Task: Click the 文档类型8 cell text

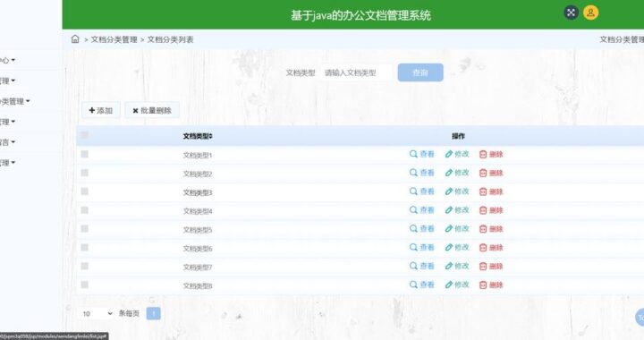Action: point(198,285)
